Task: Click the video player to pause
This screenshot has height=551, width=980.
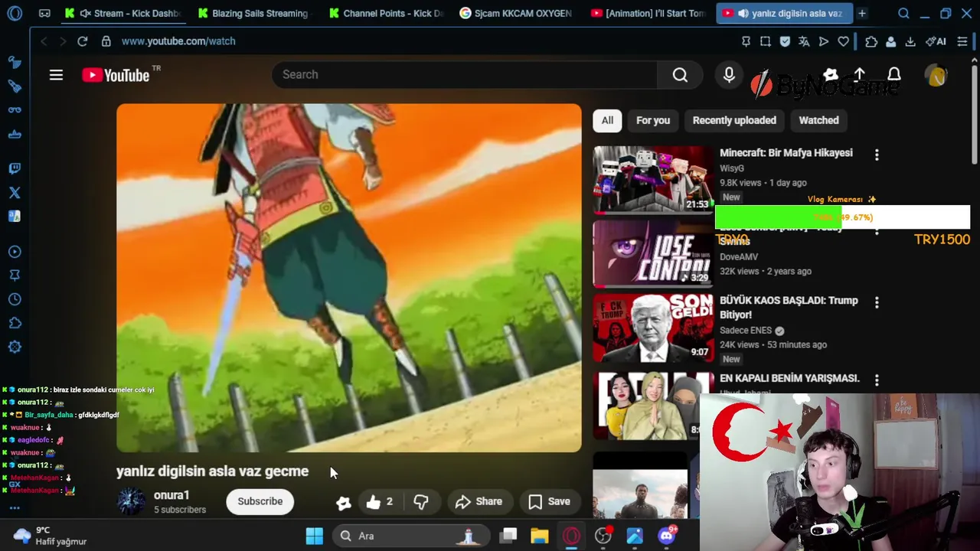Action: pyautogui.click(x=349, y=278)
